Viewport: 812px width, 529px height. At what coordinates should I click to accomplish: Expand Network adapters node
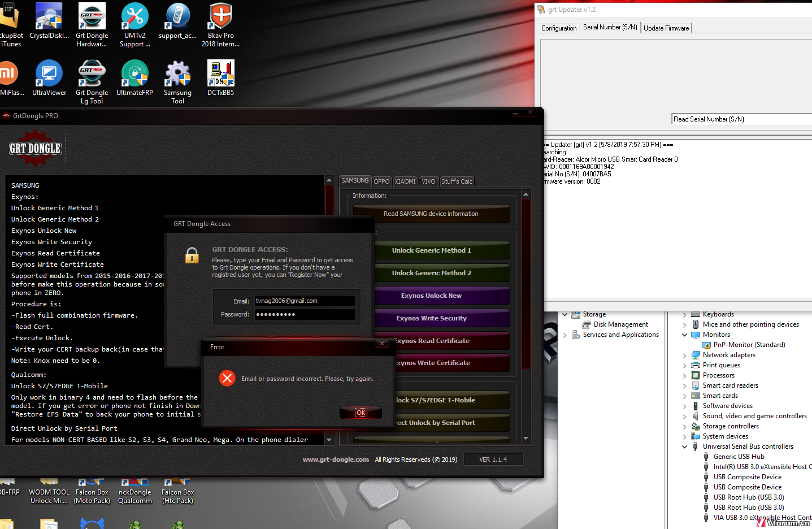[684, 355]
